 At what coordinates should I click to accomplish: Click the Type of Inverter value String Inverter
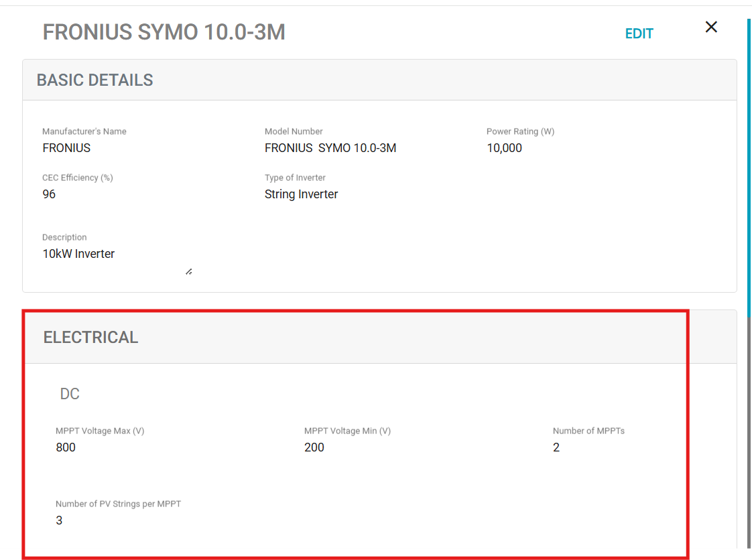point(301,194)
